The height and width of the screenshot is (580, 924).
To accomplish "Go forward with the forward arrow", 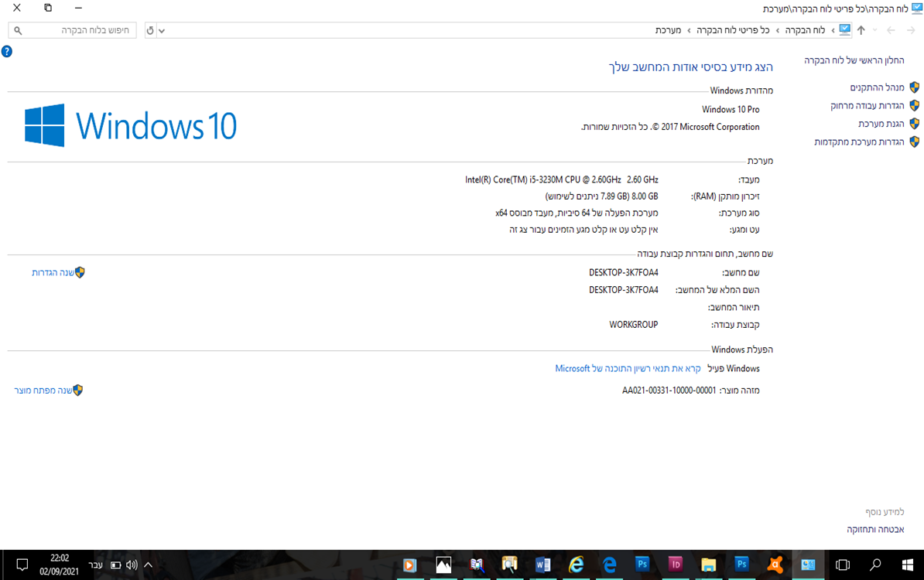I will (x=891, y=30).
